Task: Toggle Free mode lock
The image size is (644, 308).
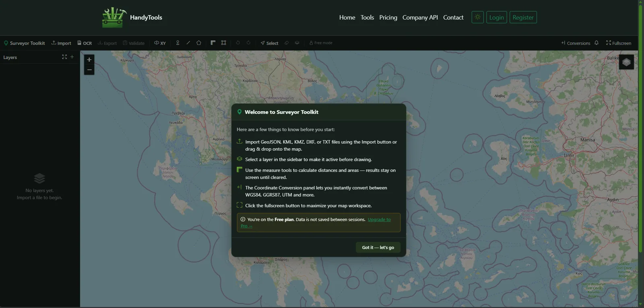Action: (321, 43)
